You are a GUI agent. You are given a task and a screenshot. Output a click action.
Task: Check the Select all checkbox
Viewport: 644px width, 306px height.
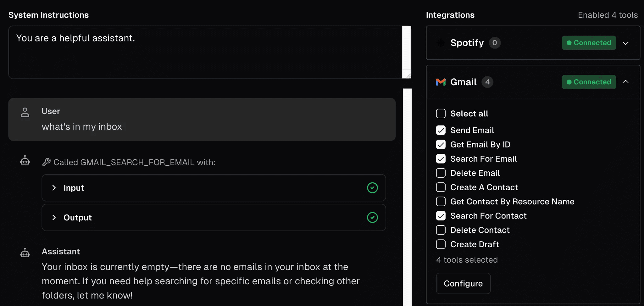[441, 114]
